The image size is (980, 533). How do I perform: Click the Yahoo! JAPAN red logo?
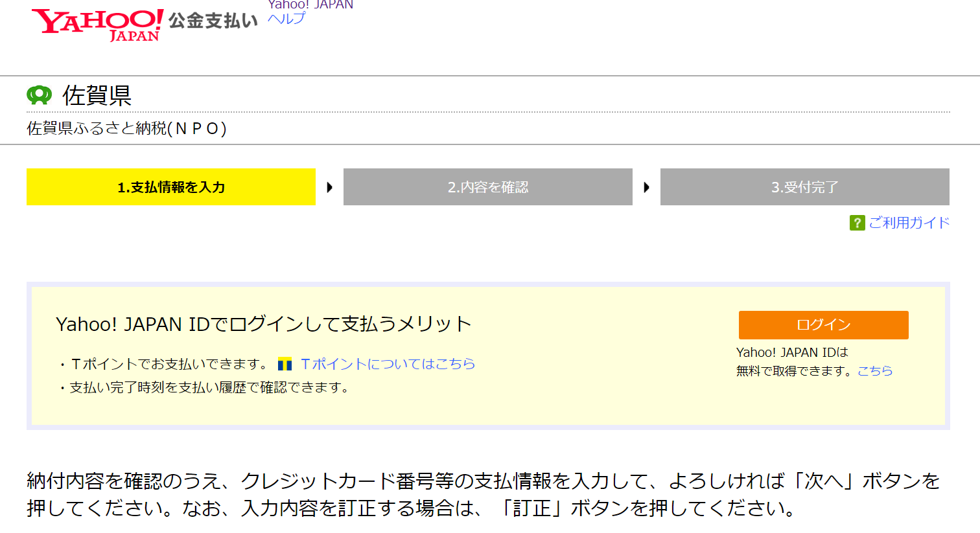[x=97, y=24]
